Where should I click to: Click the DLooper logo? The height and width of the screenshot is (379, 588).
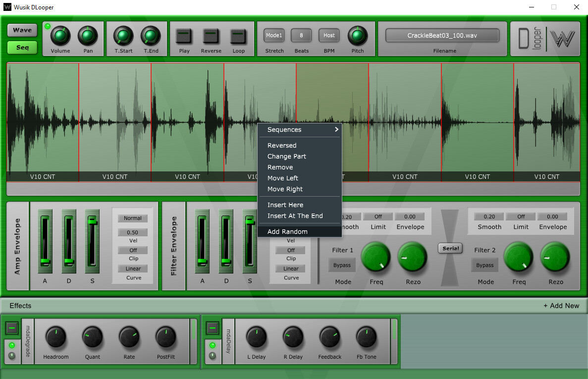(x=530, y=38)
